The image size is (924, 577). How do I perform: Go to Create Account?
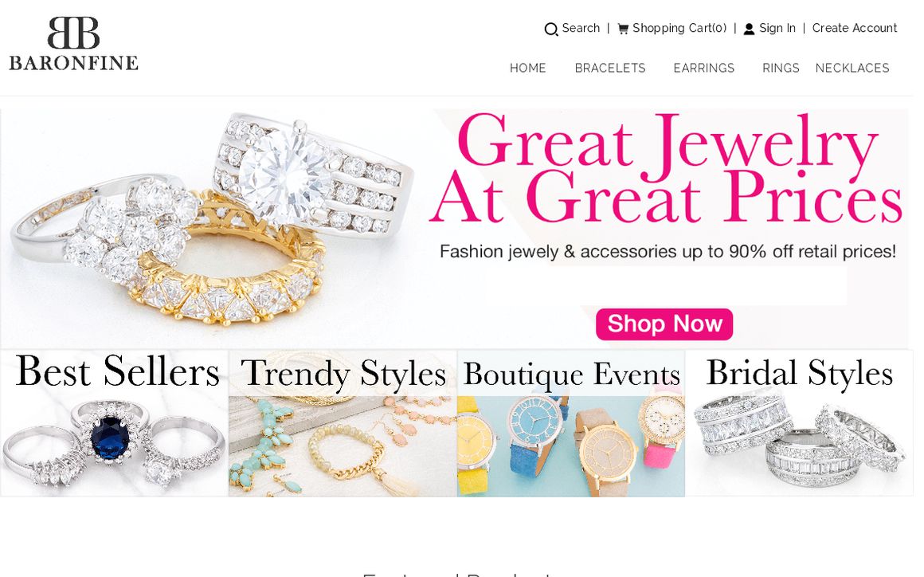855,28
